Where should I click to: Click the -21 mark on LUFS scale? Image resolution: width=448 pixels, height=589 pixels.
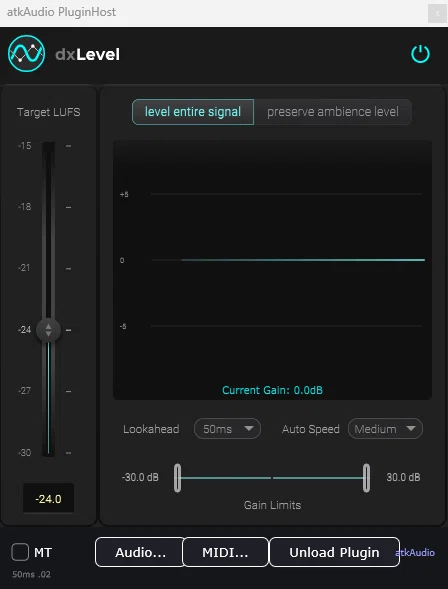click(x=24, y=268)
